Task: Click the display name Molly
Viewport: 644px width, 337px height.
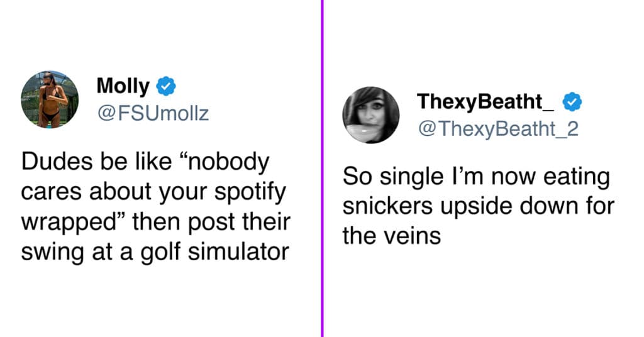Action: pyautogui.click(x=123, y=86)
